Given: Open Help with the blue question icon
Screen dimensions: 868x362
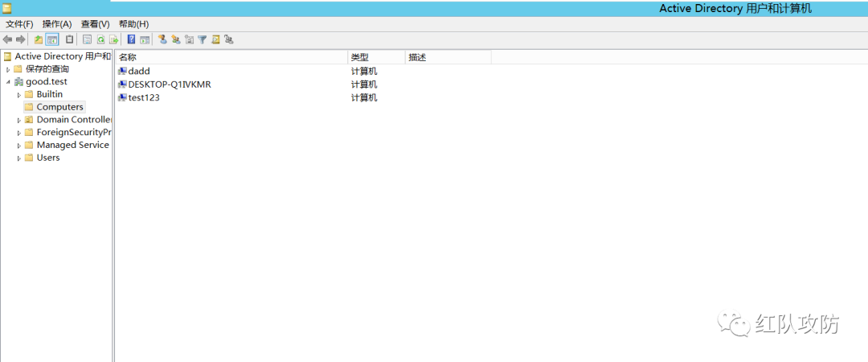Looking at the screenshot, I should tap(131, 39).
